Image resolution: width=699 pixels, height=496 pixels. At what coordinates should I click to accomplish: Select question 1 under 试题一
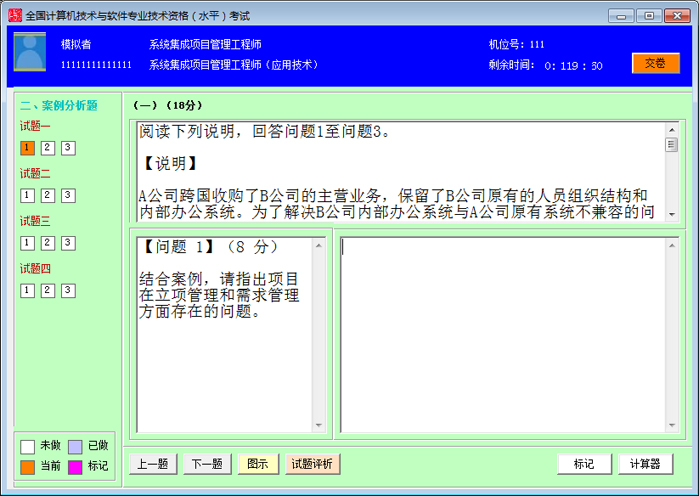(x=27, y=148)
